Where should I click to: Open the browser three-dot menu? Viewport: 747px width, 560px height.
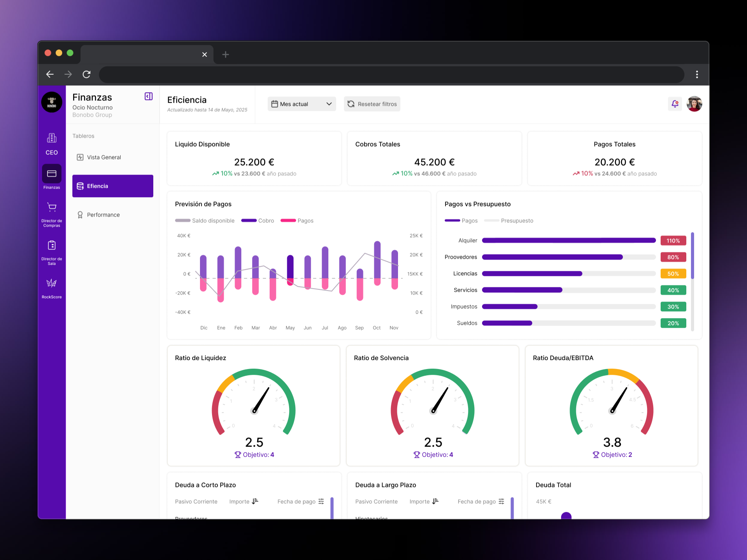697,74
